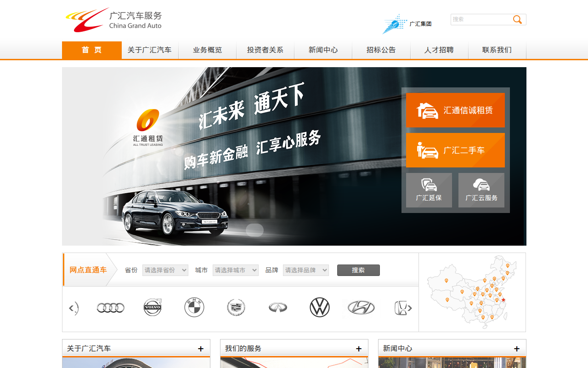Click the 汇通租赁 All Trust Leasing logo

tap(148, 128)
